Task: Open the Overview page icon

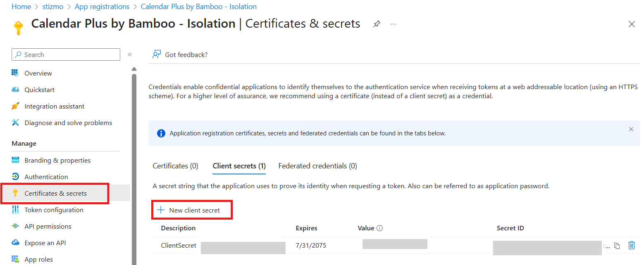Action: click(x=16, y=73)
